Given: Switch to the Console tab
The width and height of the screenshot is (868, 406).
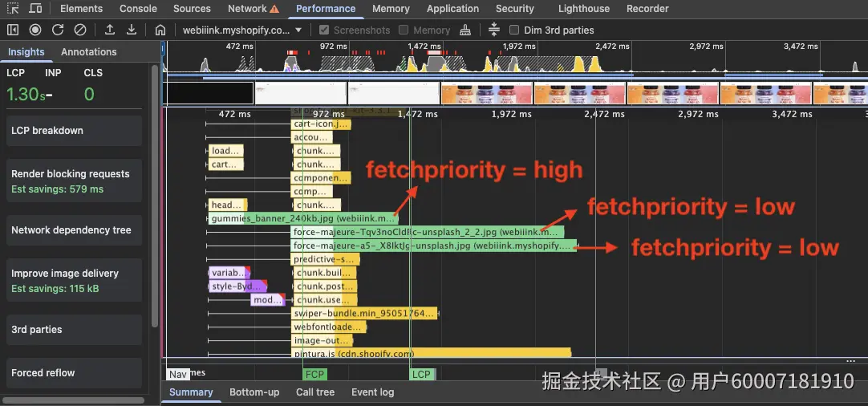Looking at the screenshot, I should [139, 8].
